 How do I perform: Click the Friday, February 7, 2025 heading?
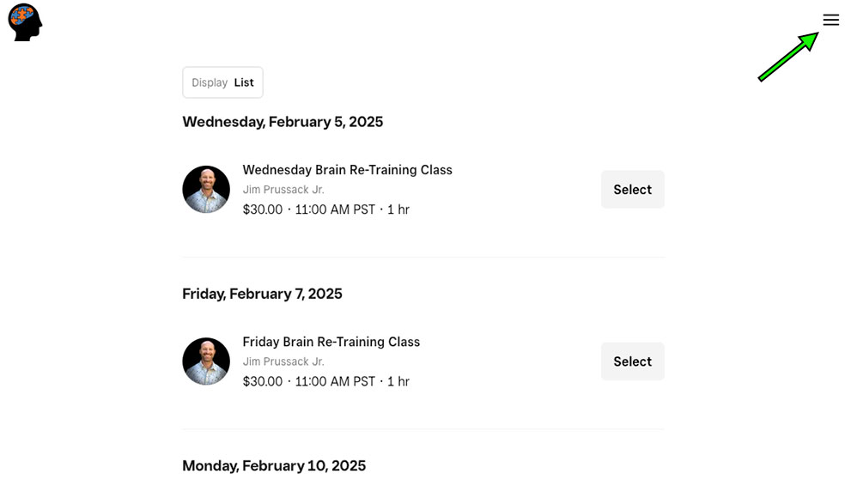tap(262, 294)
